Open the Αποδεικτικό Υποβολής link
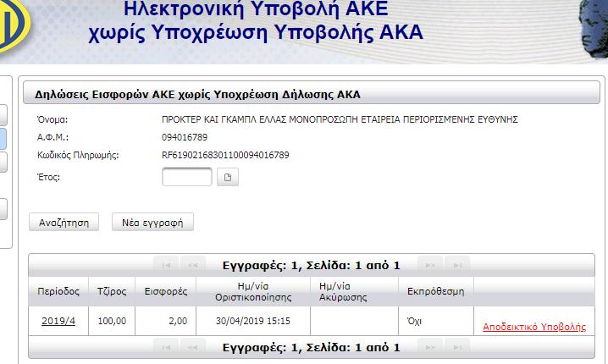The height and width of the screenshot is (364, 608). coord(534,327)
